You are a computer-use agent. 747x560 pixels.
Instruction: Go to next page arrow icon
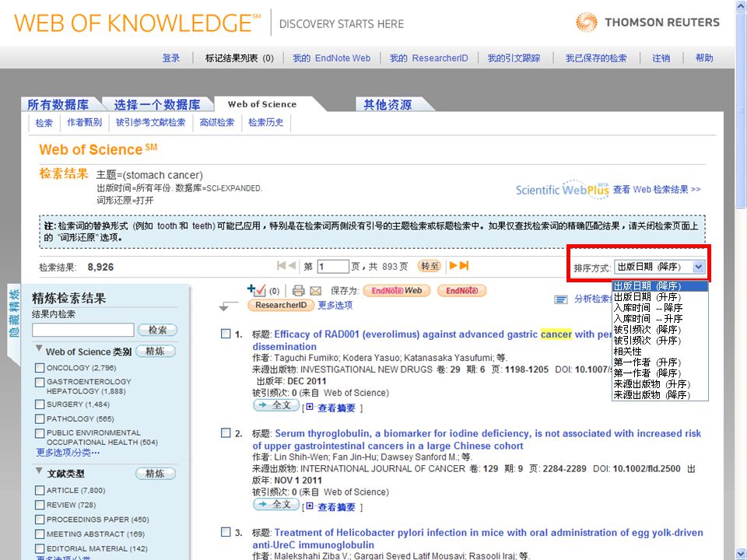point(453,266)
